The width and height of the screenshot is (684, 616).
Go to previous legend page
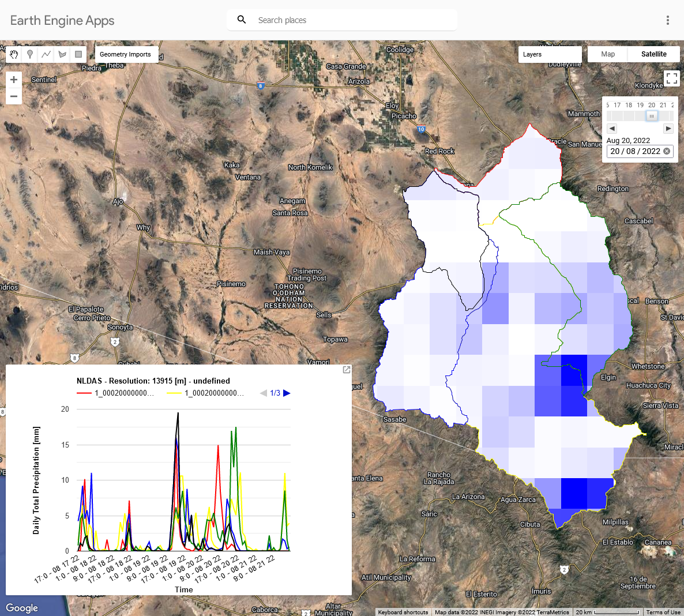pos(264,393)
